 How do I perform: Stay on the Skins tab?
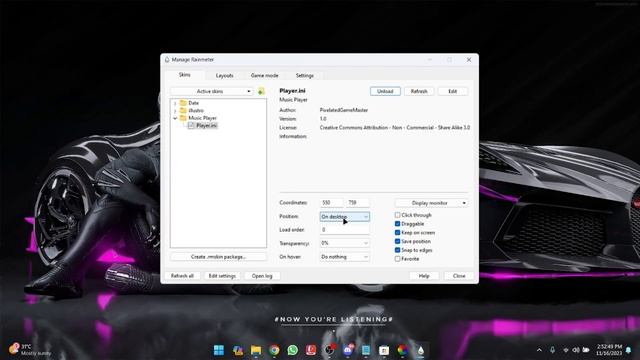tap(184, 75)
